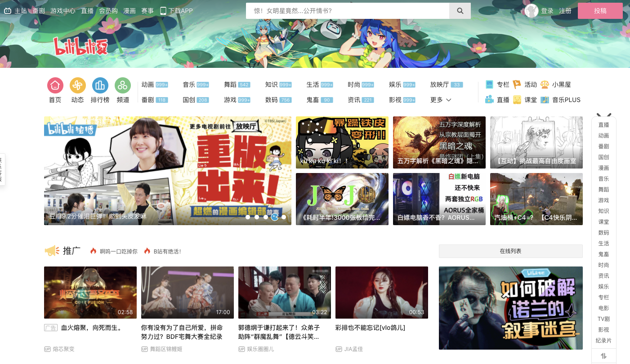Click flame icon beside B站有绝活!
This screenshot has width=630, height=364.
coord(147,251)
